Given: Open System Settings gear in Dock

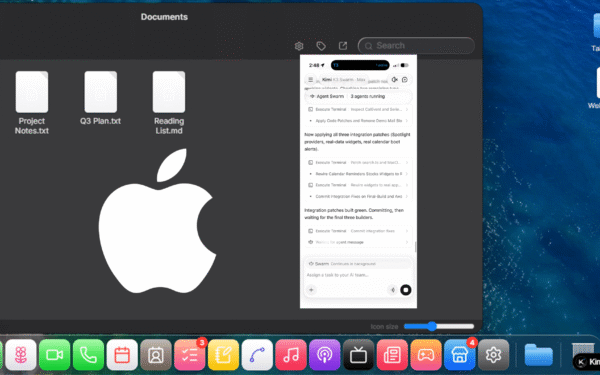Looking at the screenshot, I should coord(493,355).
